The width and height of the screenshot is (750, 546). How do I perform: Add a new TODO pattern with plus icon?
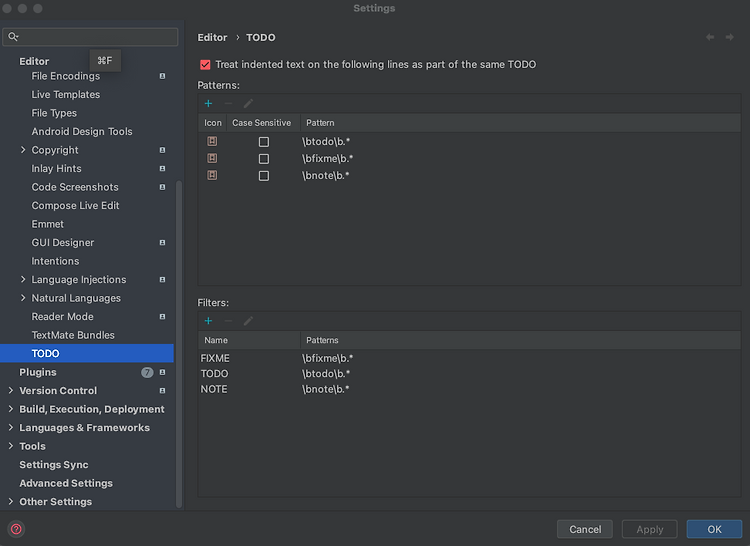pyautogui.click(x=209, y=103)
